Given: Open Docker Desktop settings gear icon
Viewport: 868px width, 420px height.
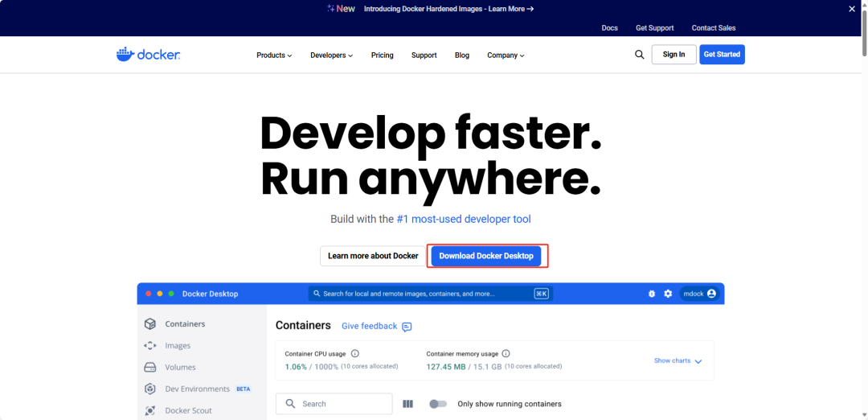Looking at the screenshot, I should (668, 294).
